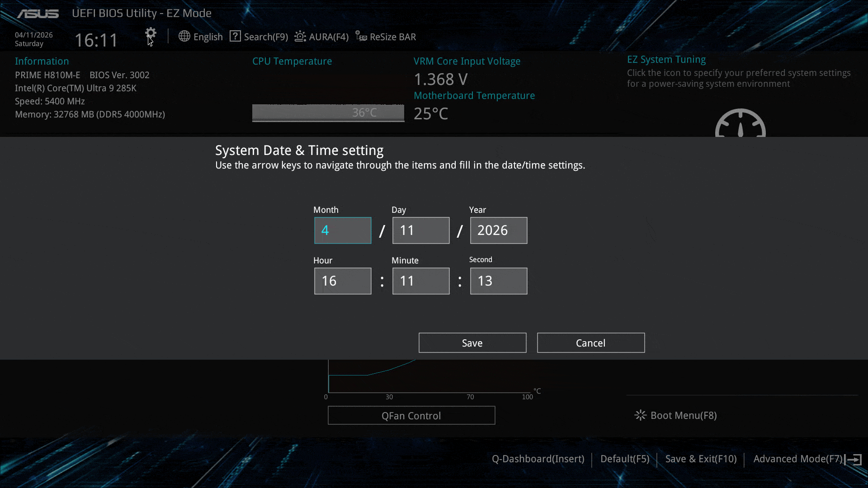868x488 pixels.
Task: Click the Speed: 5400 MHz line
Action: [50, 101]
